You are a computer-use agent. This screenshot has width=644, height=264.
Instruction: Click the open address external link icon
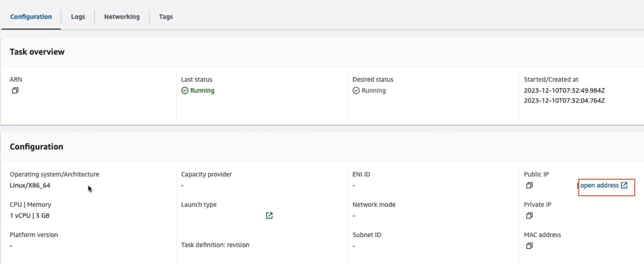point(623,185)
